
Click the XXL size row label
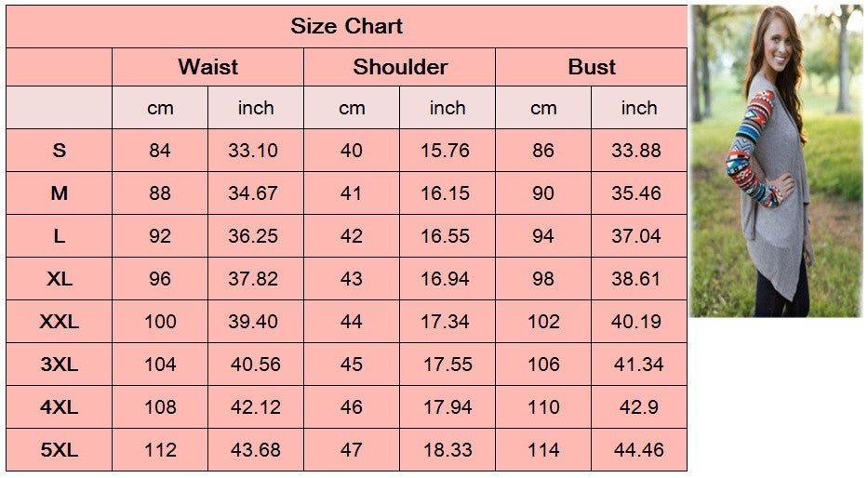pos(60,322)
